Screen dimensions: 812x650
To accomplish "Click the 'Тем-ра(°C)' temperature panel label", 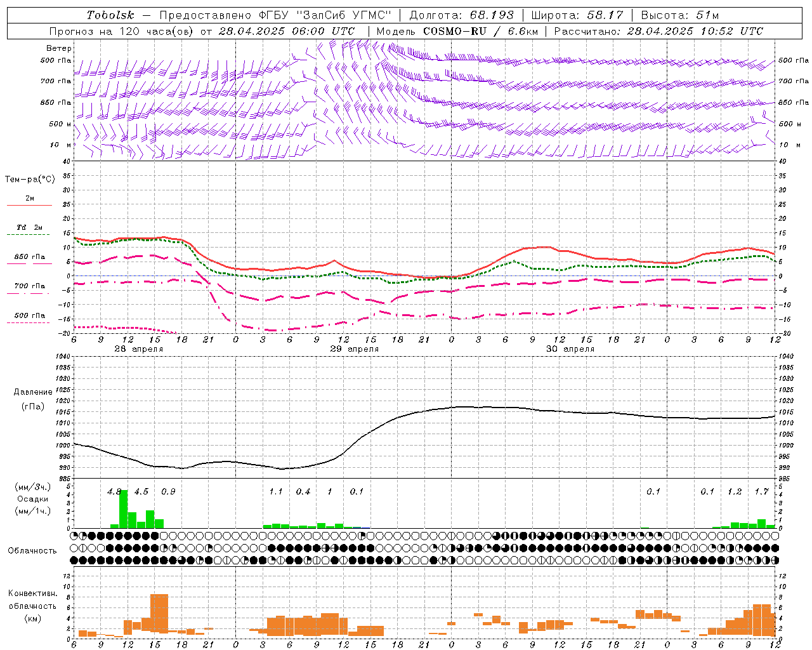I will (x=30, y=180).
